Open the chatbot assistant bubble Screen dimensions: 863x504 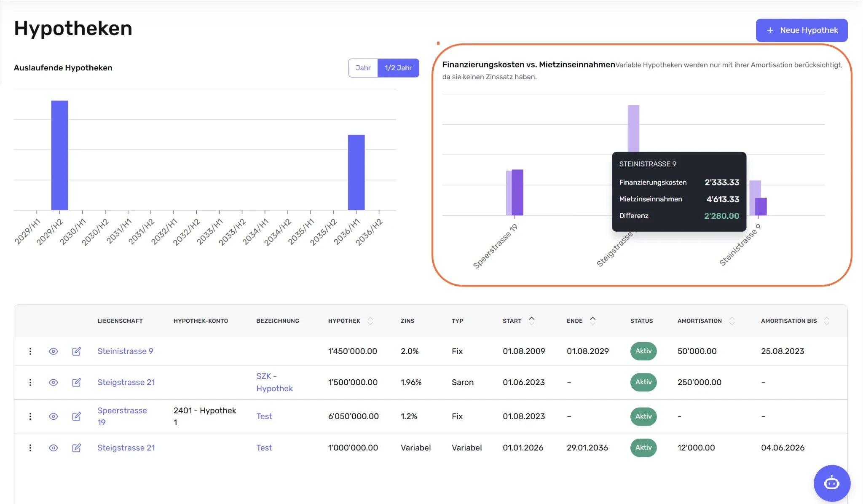(831, 483)
